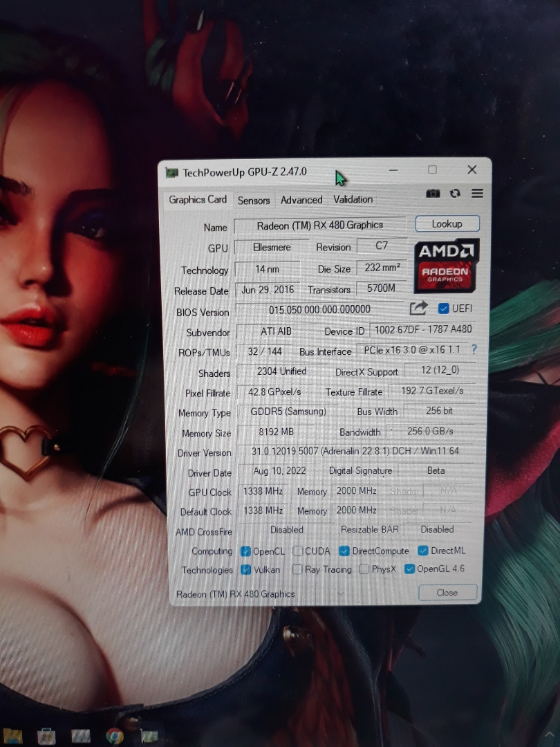This screenshot has width=560, height=747.
Task: Click the Release Date 'Jun 29, 2016'
Action: coord(268,290)
